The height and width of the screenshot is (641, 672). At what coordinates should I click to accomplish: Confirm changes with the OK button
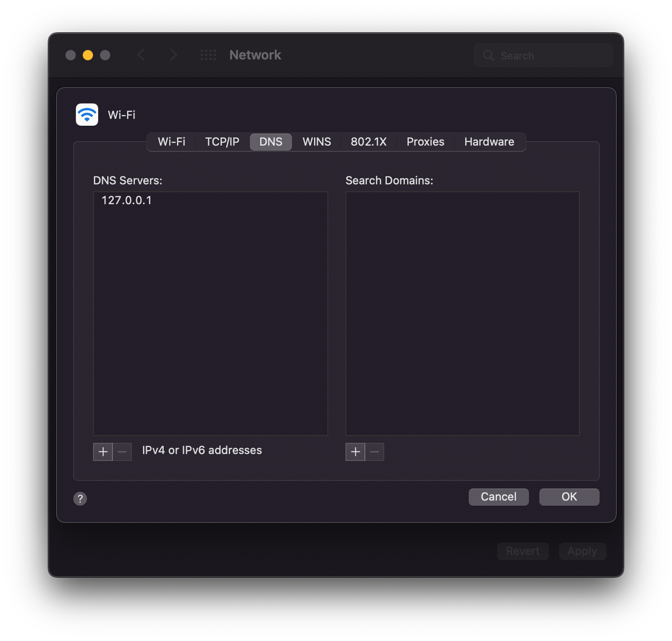[x=569, y=497]
